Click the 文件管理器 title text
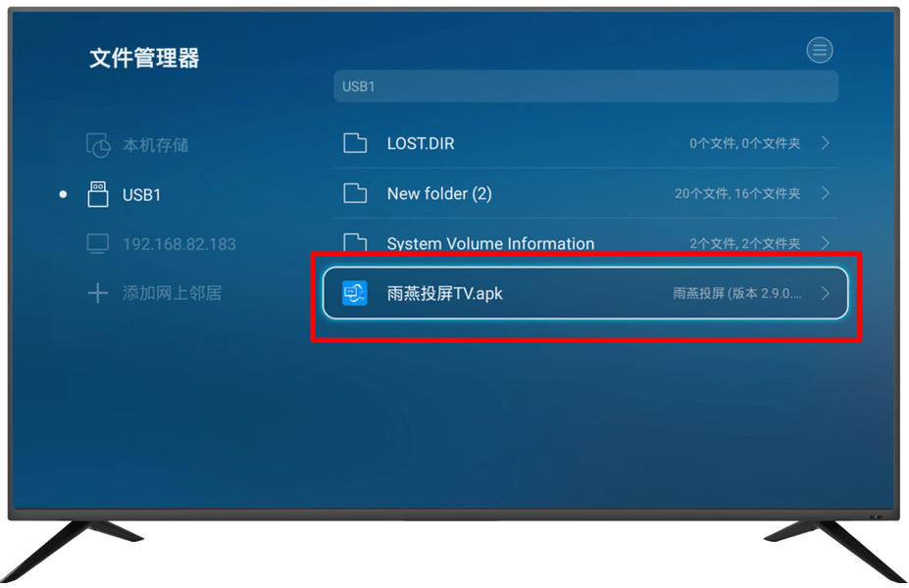Screen dimensions: 909x588 pos(144,58)
